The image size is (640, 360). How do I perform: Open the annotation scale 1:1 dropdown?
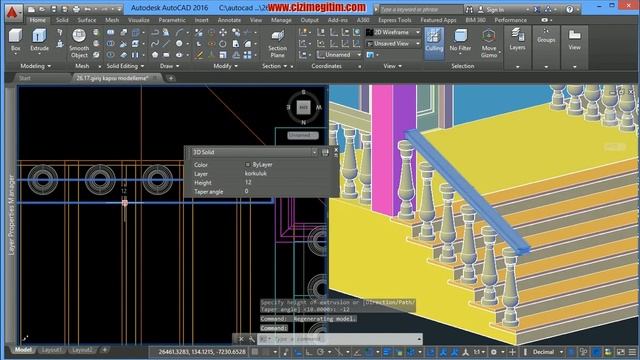tap(479, 352)
